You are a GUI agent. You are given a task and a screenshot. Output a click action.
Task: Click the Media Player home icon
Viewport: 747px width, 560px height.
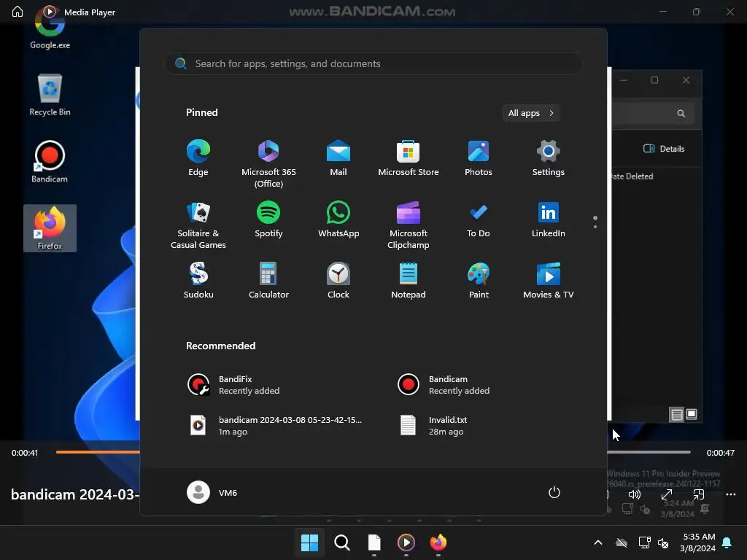pos(18,12)
